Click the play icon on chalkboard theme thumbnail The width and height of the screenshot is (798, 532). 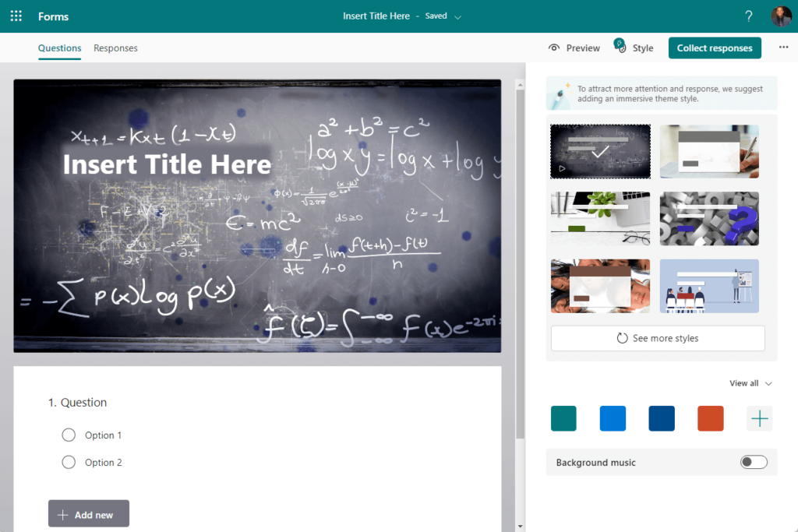(562, 169)
